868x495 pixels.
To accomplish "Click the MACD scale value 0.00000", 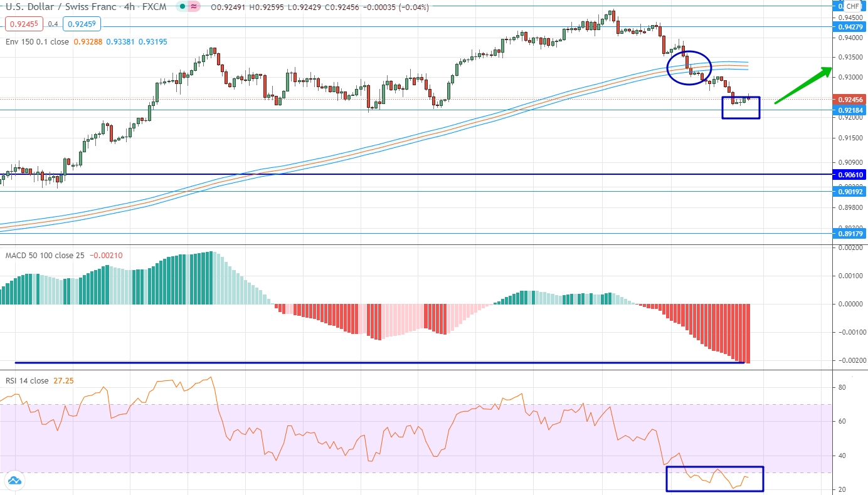I will (850, 304).
